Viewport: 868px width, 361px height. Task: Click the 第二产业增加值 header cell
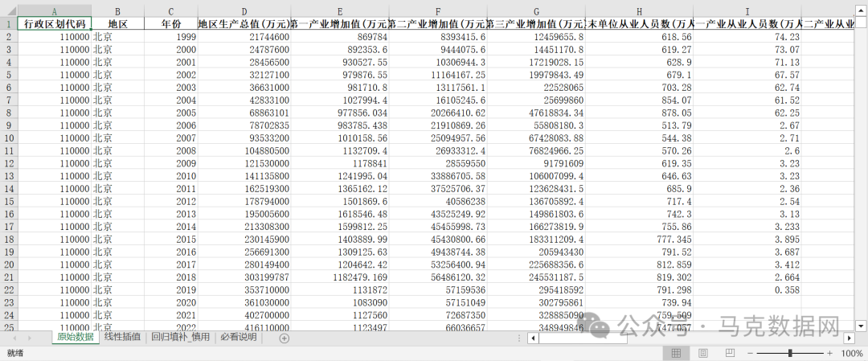tap(437, 23)
